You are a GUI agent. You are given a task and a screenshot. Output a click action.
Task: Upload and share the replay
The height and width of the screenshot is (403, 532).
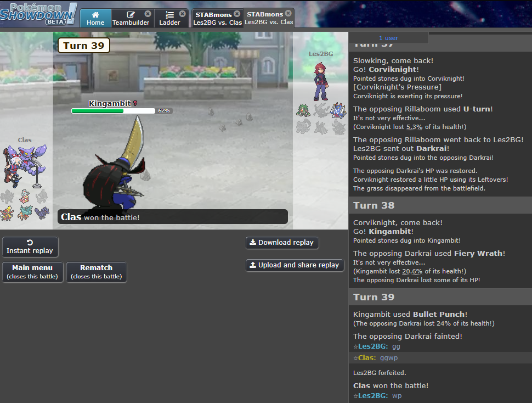click(x=295, y=265)
